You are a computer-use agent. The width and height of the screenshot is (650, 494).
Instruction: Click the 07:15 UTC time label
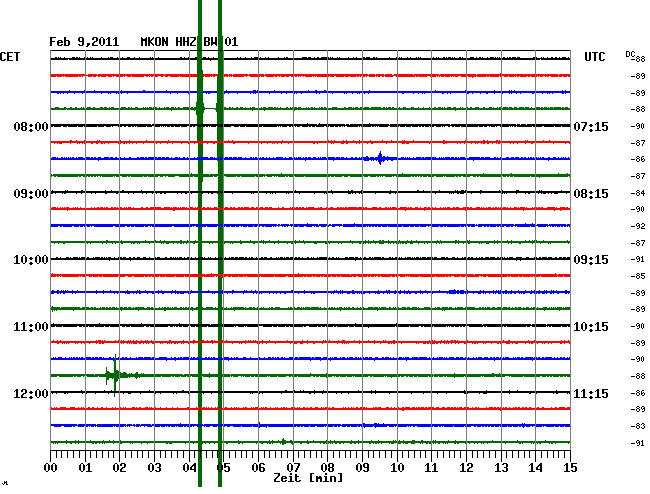[x=591, y=126]
